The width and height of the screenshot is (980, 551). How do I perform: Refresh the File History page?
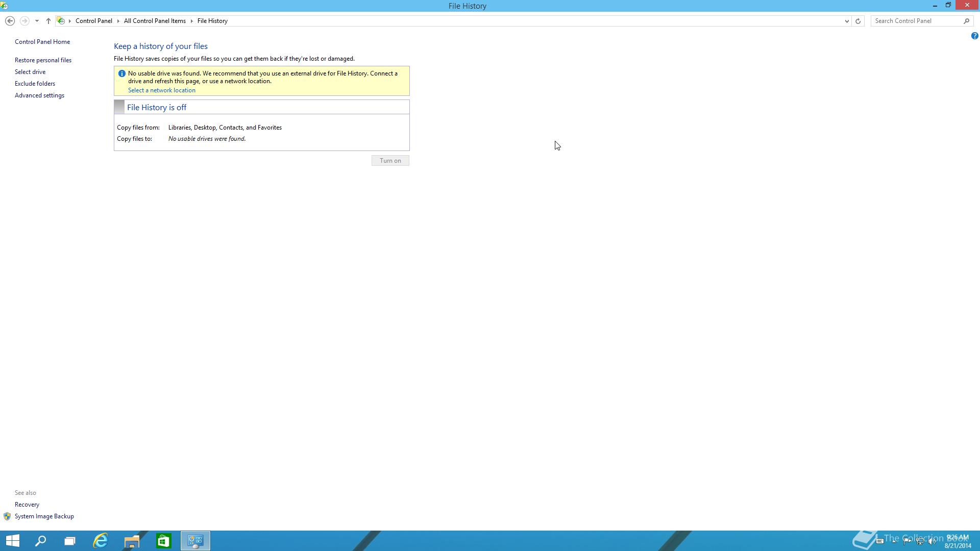[x=858, y=21]
